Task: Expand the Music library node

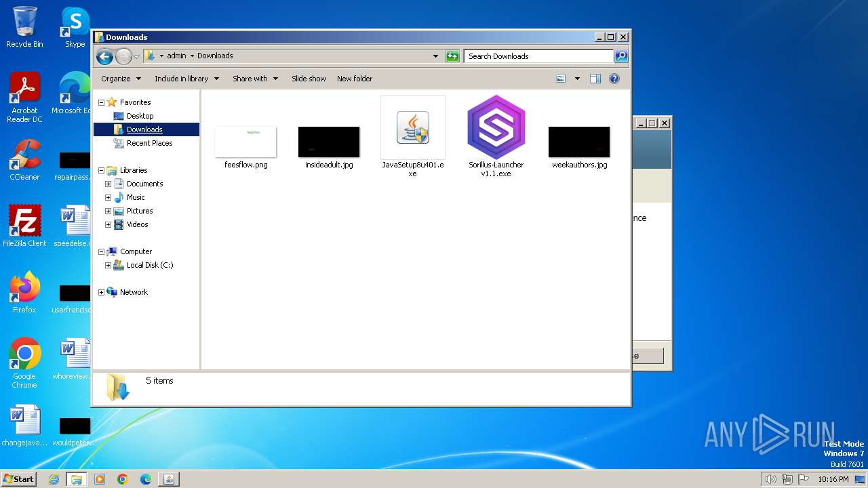Action: coord(108,197)
